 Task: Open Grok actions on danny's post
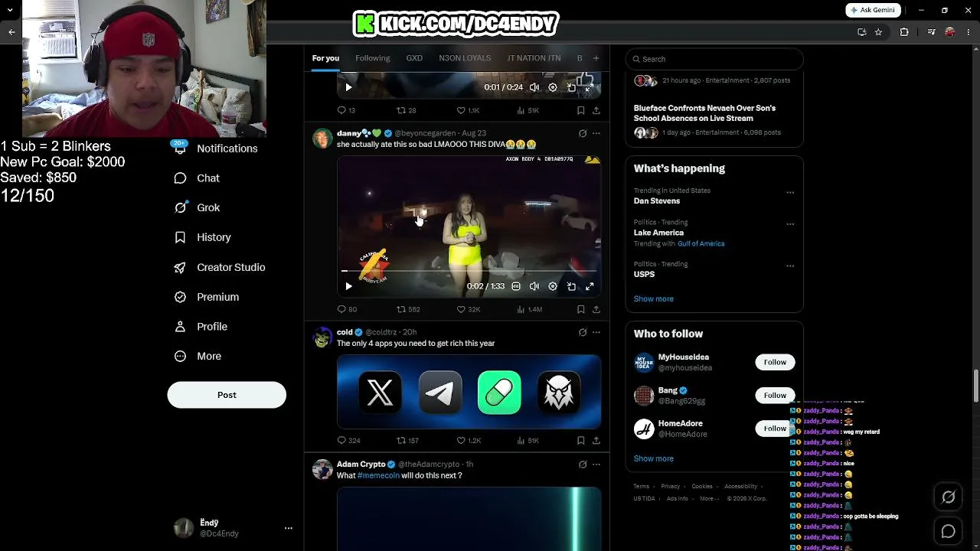click(583, 133)
